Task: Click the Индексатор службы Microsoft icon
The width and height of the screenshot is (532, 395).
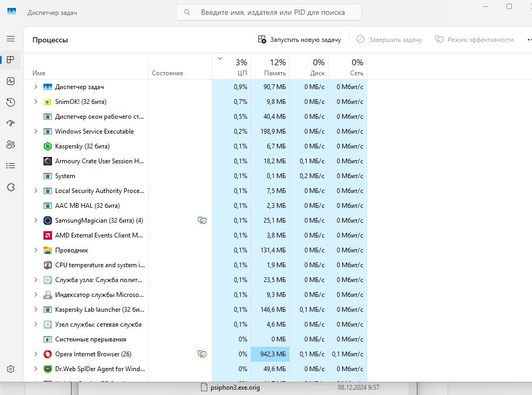Action: (48, 295)
